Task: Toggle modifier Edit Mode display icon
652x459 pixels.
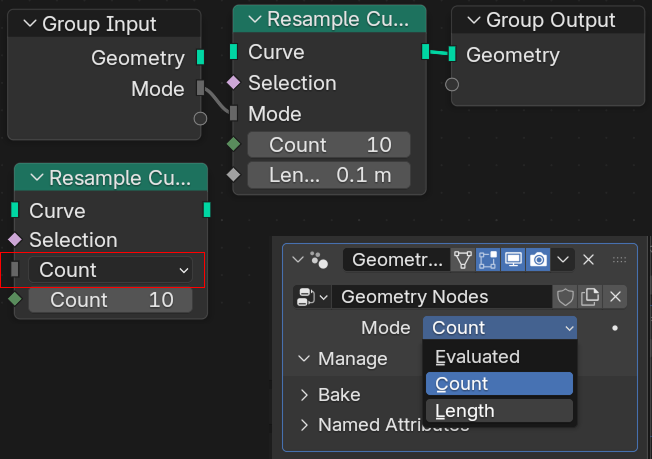Action: pos(488,260)
